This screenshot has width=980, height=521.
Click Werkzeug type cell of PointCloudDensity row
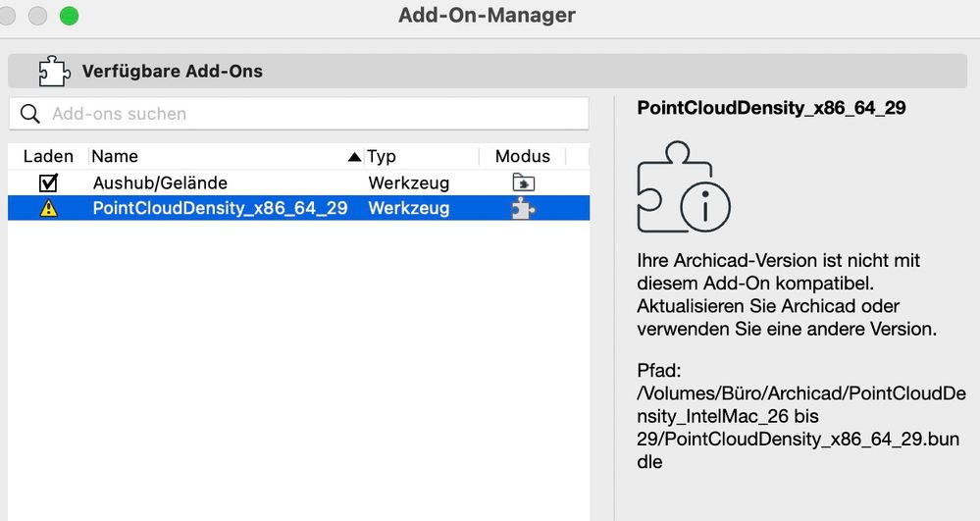(409, 208)
